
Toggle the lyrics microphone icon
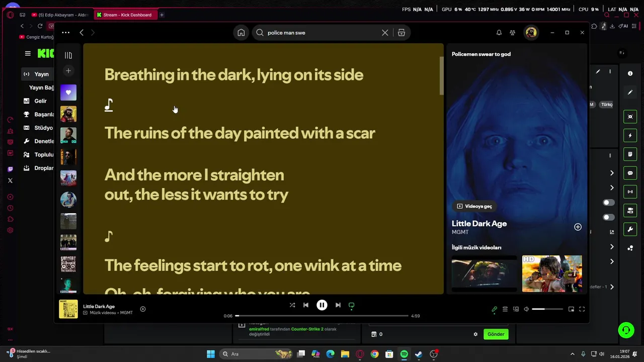pos(494,309)
